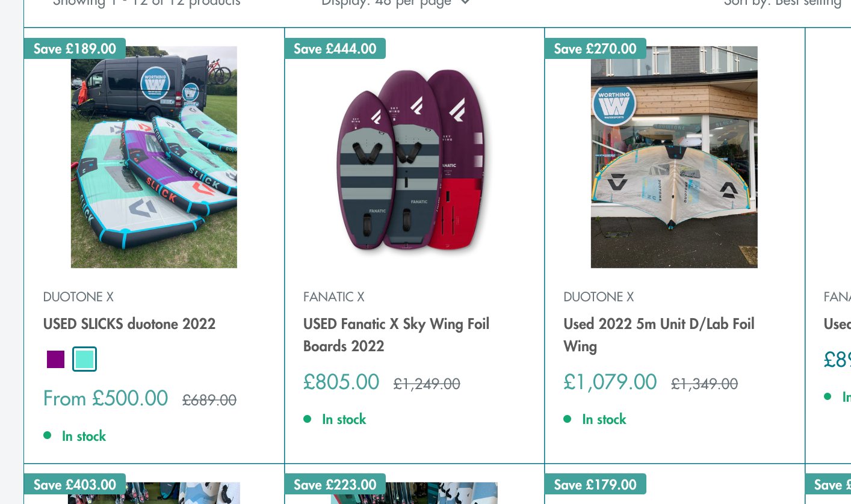Viewport: 851px width, 504px height.
Task: Click the In stock indicator on Fanatic Sky Wing card
Action: click(x=308, y=419)
